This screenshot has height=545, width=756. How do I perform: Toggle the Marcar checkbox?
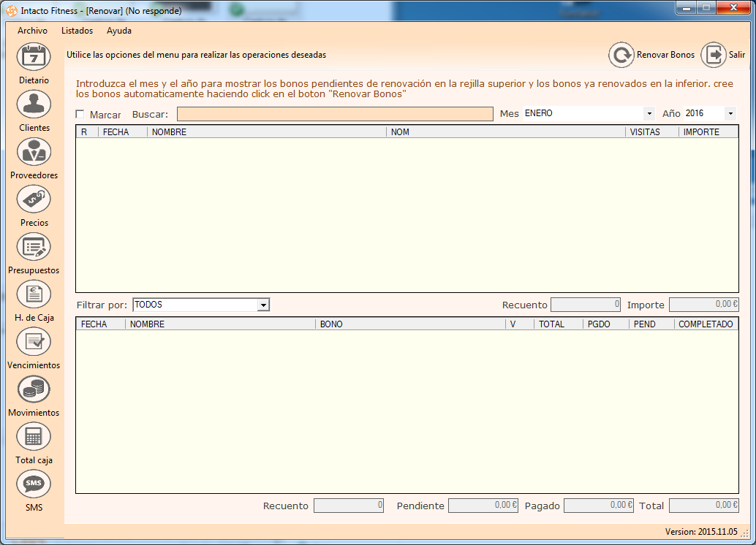[80, 115]
